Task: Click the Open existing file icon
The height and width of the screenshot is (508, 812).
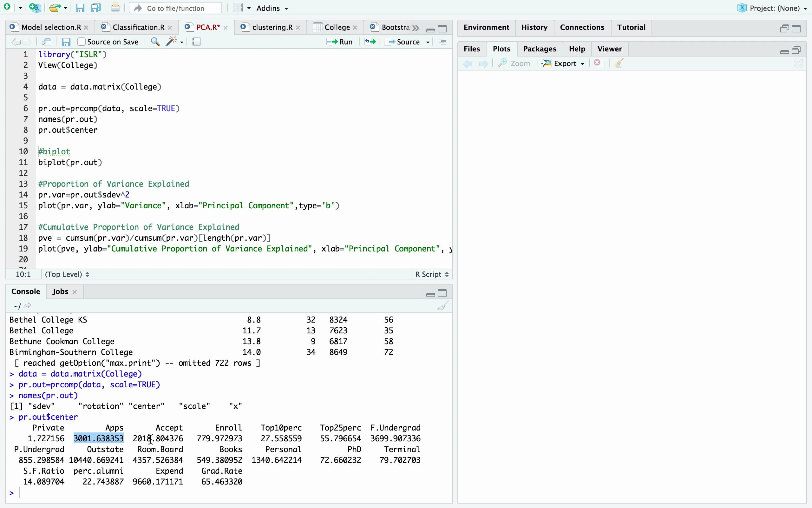Action: [x=55, y=8]
